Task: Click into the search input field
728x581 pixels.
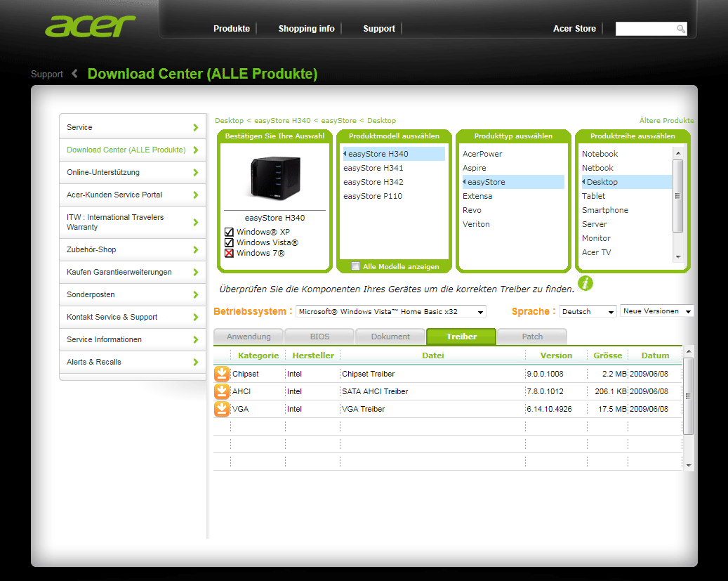Action: point(645,29)
